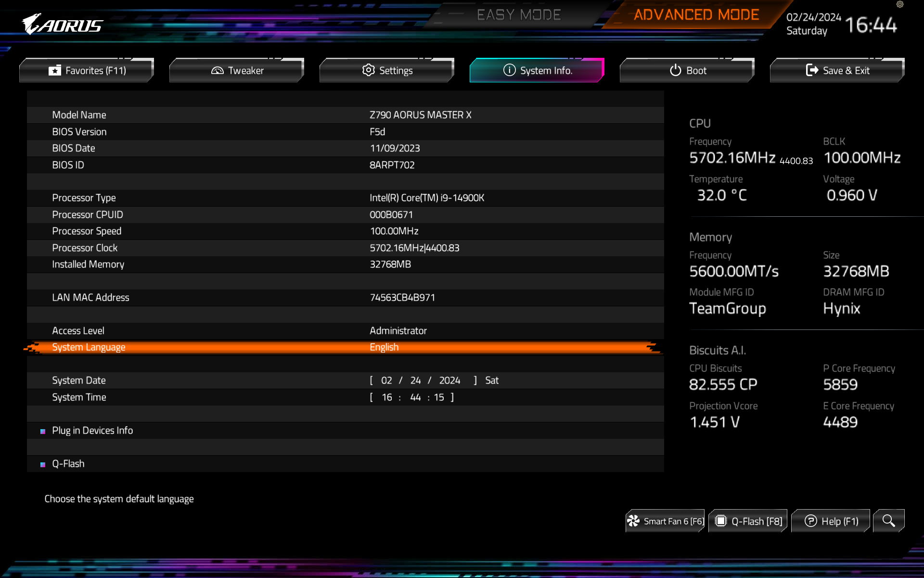Click the System Date month field
This screenshot has width=924, height=578.
(x=386, y=381)
